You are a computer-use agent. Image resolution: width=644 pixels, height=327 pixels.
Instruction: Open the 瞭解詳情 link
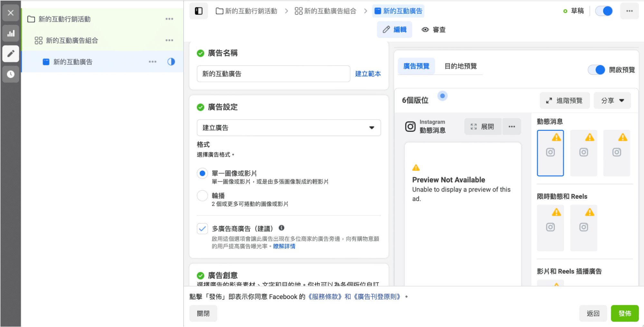pos(284,246)
